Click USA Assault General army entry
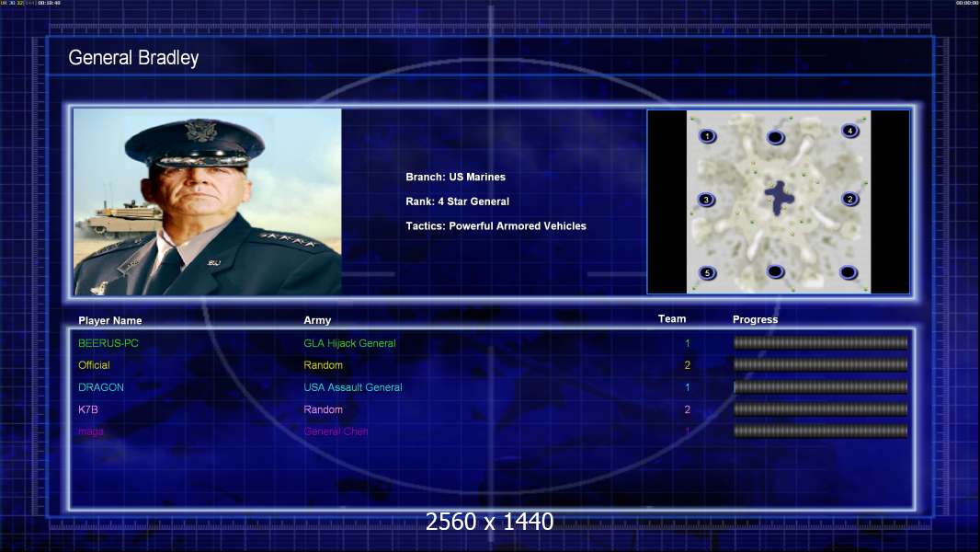This screenshot has width=980, height=552. click(x=352, y=387)
